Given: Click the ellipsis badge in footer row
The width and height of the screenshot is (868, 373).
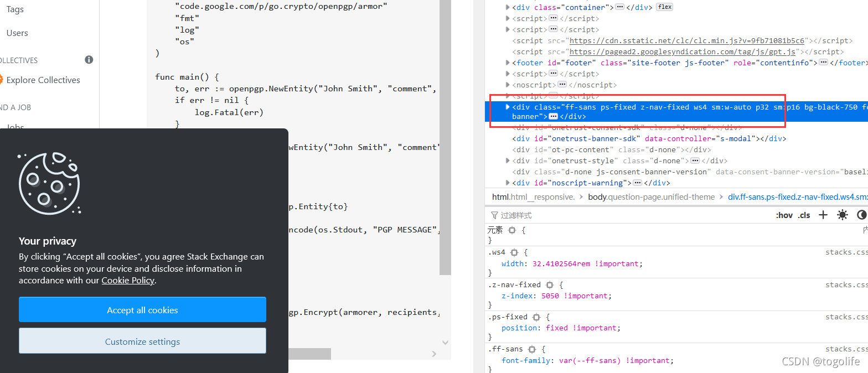Looking at the screenshot, I should [x=824, y=63].
